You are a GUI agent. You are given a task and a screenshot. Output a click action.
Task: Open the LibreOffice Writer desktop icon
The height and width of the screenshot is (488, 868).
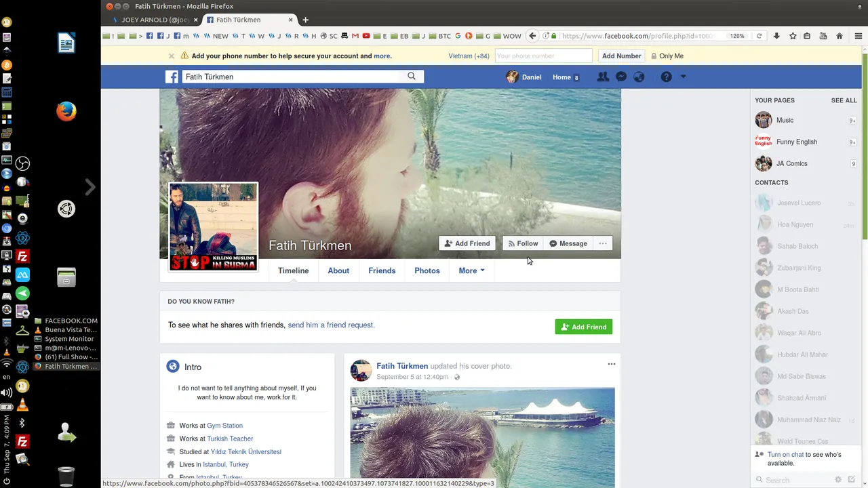click(x=66, y=43)
